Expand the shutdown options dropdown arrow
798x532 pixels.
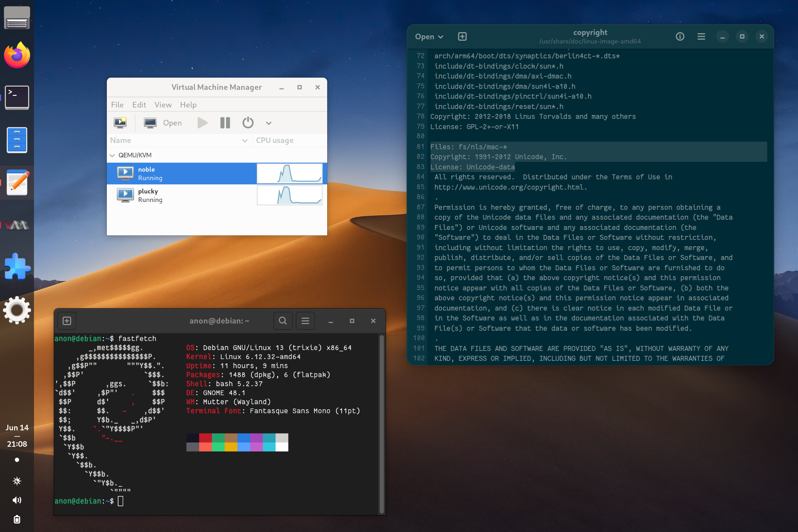(x=269, y=123)
